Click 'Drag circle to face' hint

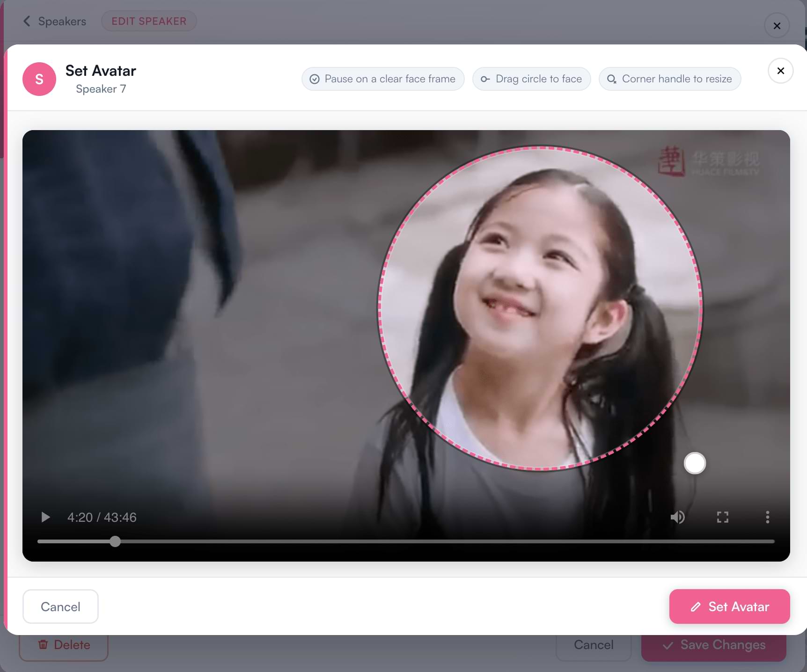[x=531, y=79]
